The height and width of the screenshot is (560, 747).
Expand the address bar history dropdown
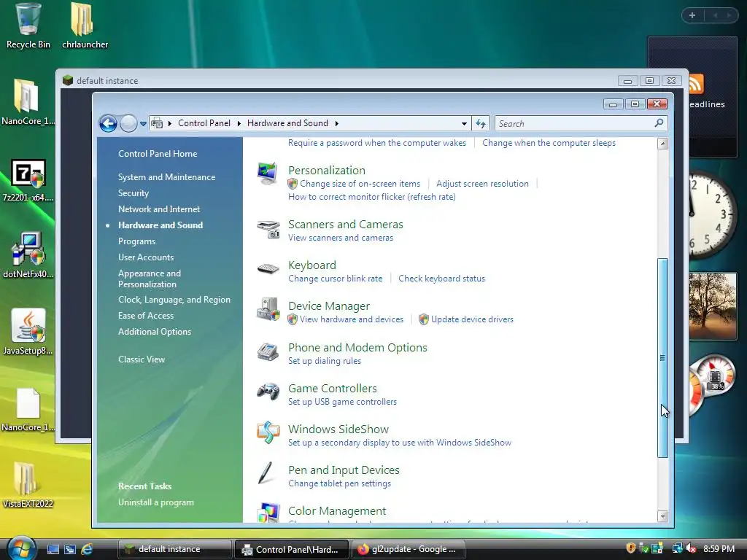464,124
